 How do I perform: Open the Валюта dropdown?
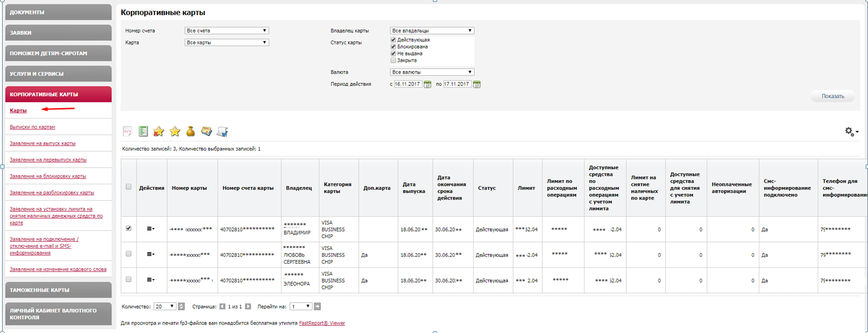(x=432, y=72)
